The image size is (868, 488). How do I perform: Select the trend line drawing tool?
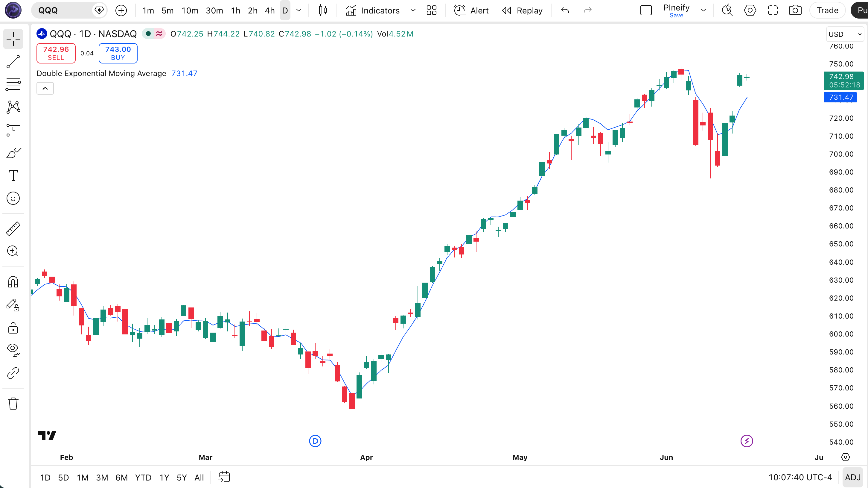pos(13,62)
